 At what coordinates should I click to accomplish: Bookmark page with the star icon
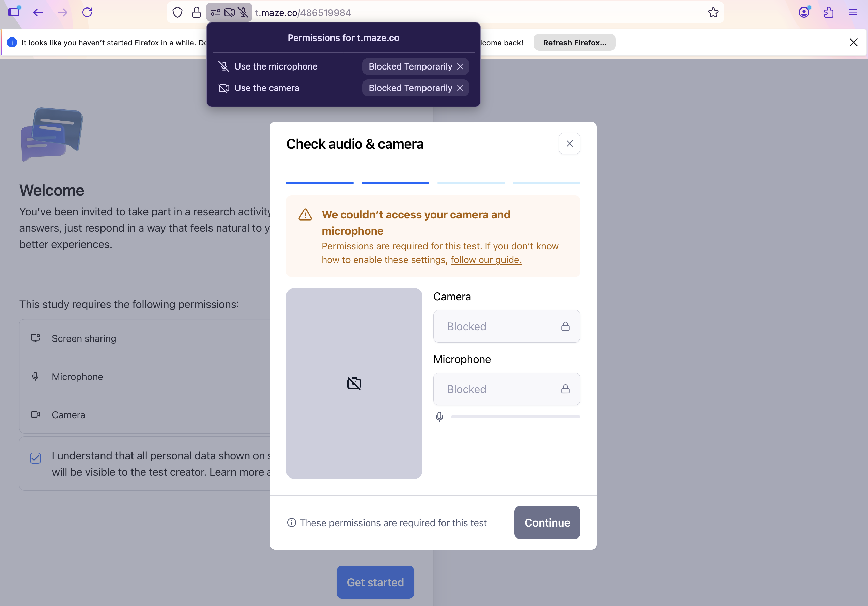point(713,13)
